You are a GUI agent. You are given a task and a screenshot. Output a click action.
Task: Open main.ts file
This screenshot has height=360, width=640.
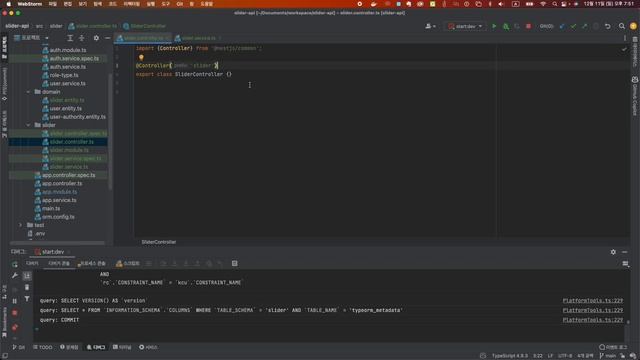coord(47,209)
